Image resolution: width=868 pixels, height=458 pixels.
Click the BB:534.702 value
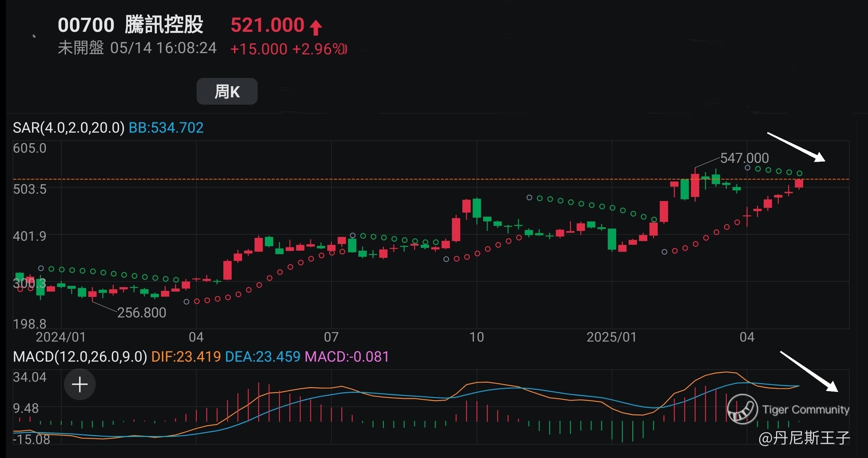point(166,128)
